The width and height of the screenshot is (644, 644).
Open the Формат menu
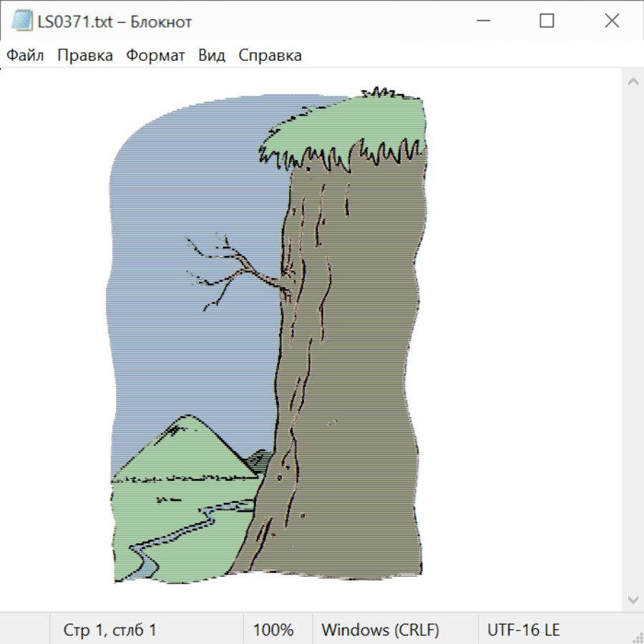155,56
